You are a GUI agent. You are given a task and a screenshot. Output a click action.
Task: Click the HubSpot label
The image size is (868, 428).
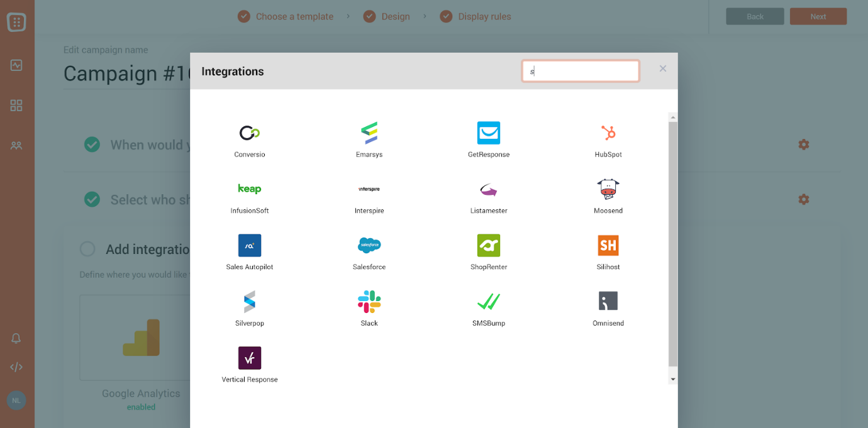(x=608, y=155)
